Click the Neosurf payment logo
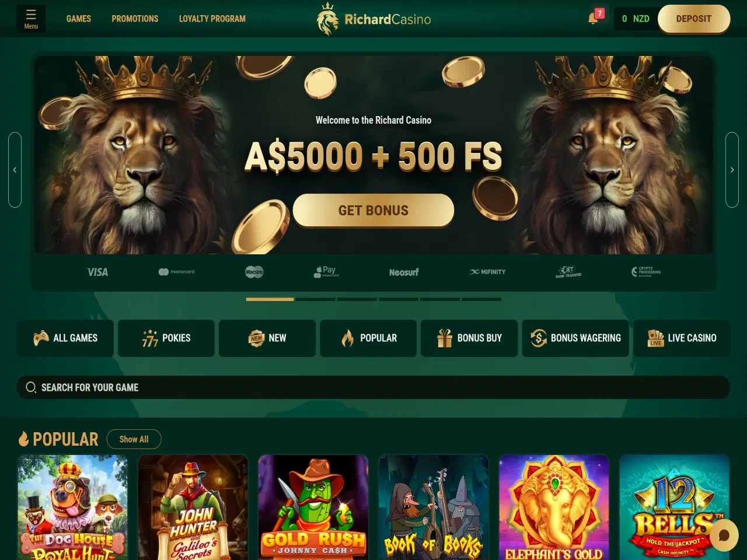The height and width of the screenshot is (560, 747). [x=404, y=272]
